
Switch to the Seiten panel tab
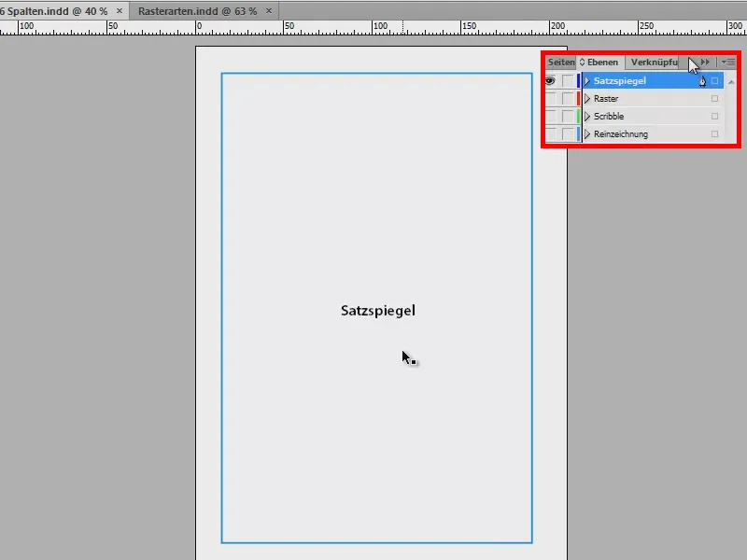tap(559, 62)
